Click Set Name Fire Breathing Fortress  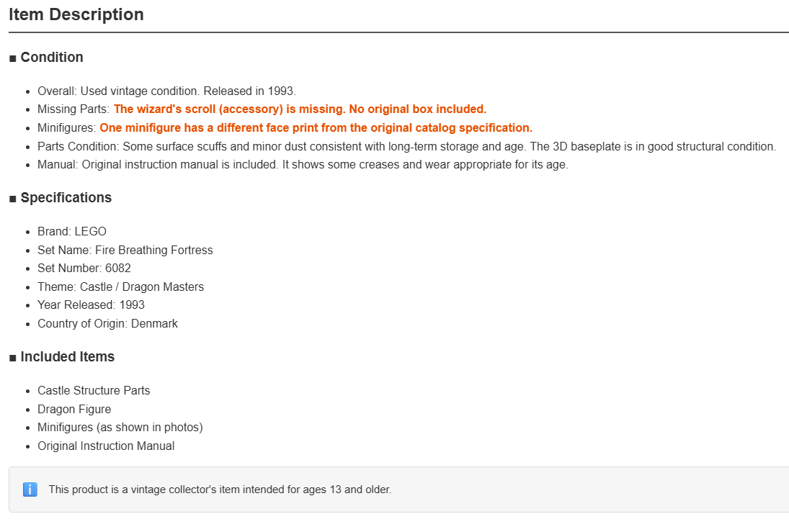pos(125,250)
